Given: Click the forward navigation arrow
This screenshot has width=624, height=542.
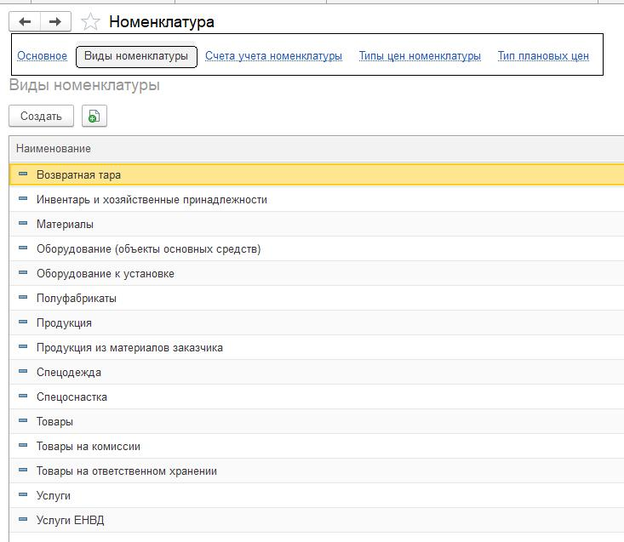Looking at the screenshot, I should pyautogui.click(x=55, y=21).
